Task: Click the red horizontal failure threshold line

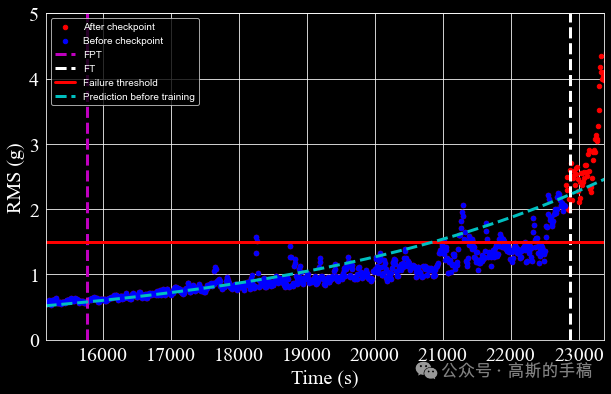Action: 325,242
